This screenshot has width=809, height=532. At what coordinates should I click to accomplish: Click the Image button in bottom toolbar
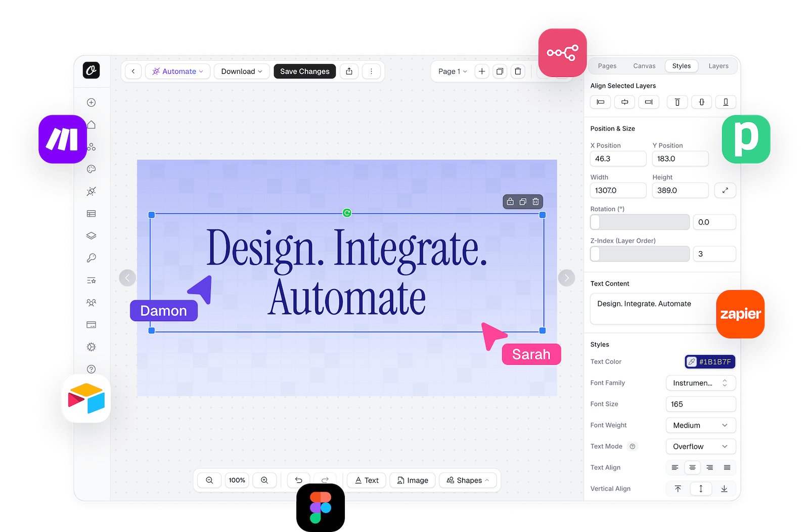pos(413,480)
